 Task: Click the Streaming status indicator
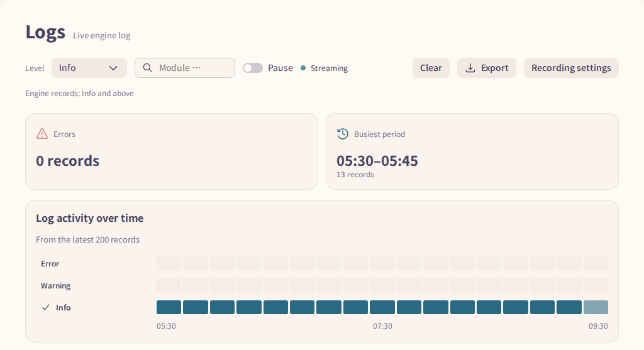(325, 68)
